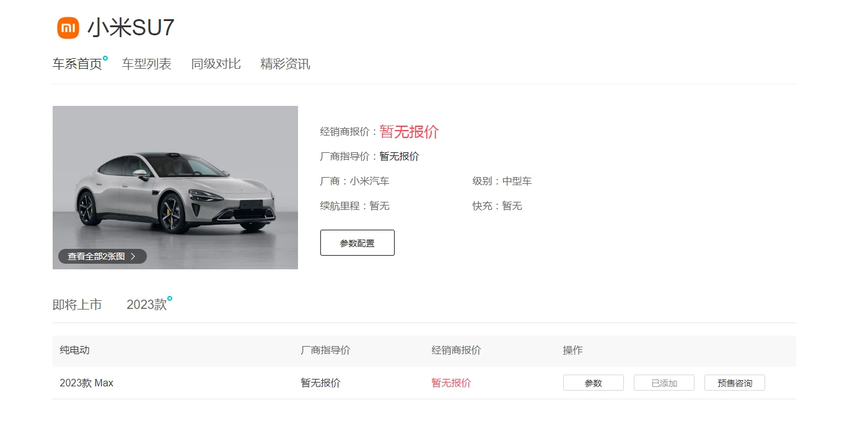Click the 快充：暂无 text
This screenshot has width=868, height=421.
[x=498, y=206]
